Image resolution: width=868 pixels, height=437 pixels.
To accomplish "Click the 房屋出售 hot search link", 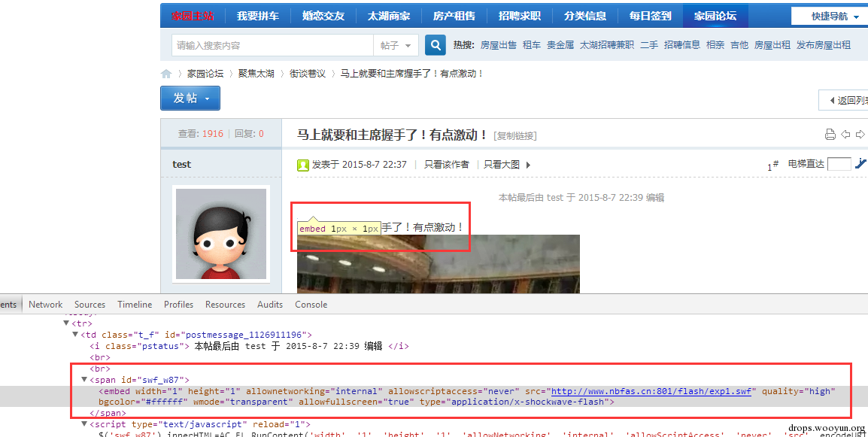I will pos(498,45).
